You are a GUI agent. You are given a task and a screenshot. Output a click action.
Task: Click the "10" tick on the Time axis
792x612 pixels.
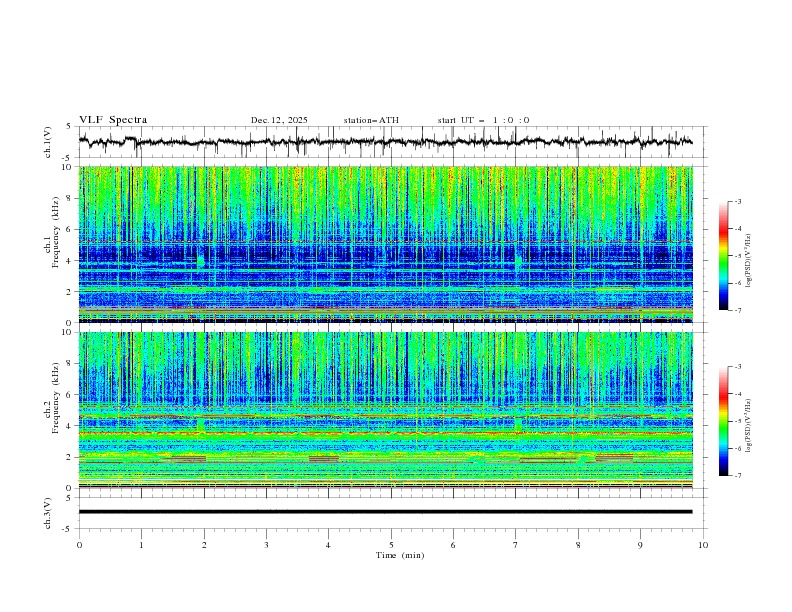(x=703, y=545)
